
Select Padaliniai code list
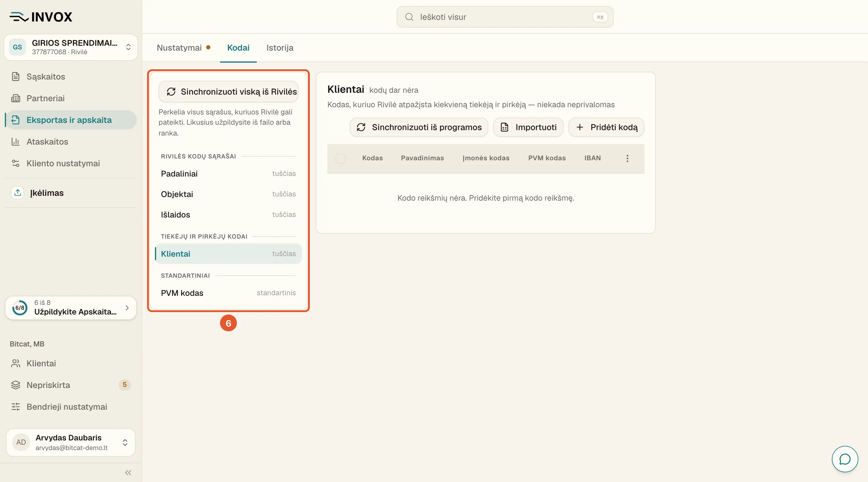click(228, 174)
